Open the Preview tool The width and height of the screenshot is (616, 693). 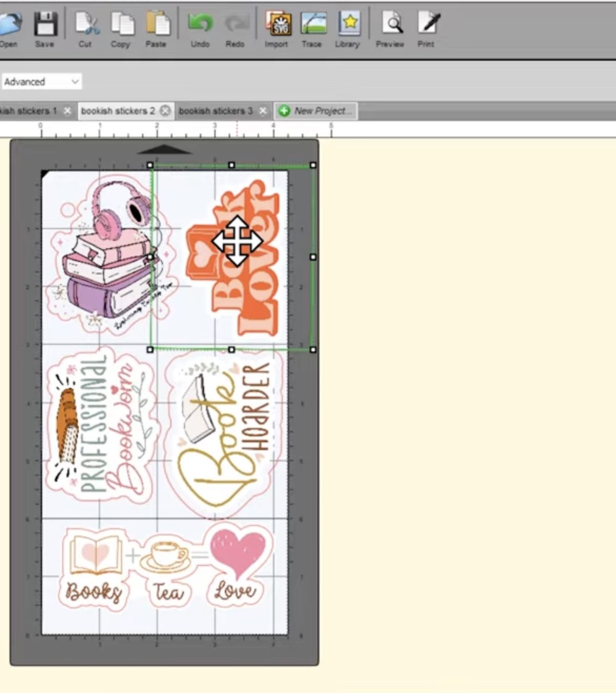pos(391,30)
